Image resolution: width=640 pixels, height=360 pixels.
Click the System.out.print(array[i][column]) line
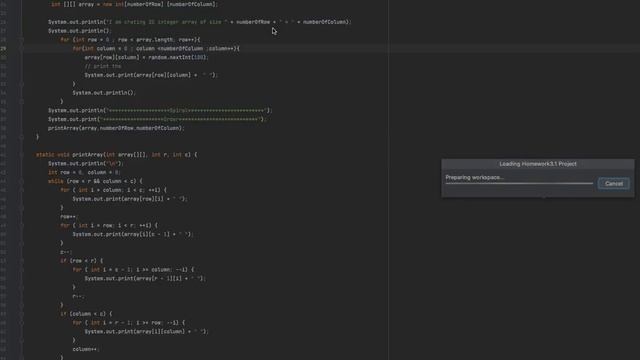(x=146, y=331)
